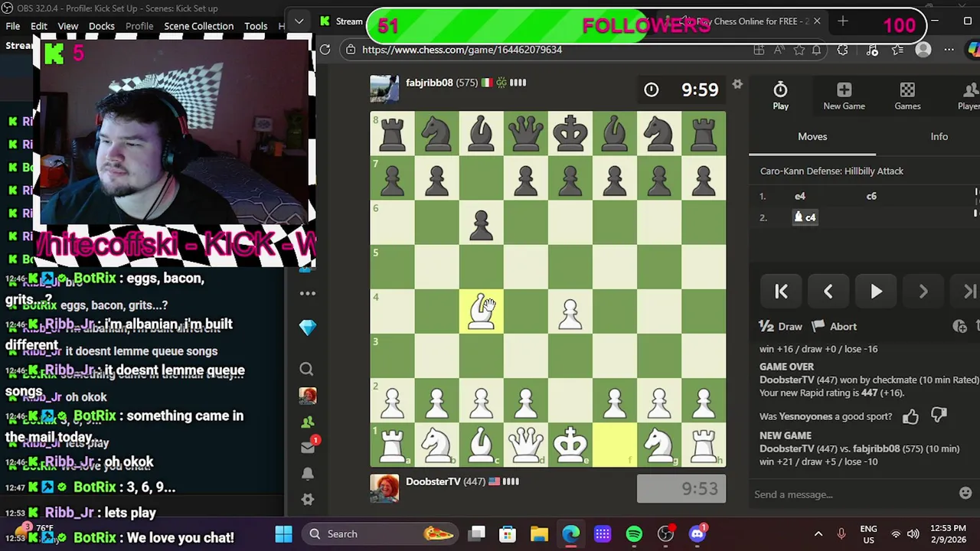The image size is (980, 551).
Task: Give thumbs up for Yesnoyones sportsmanship
Action: tap(910, 416)
